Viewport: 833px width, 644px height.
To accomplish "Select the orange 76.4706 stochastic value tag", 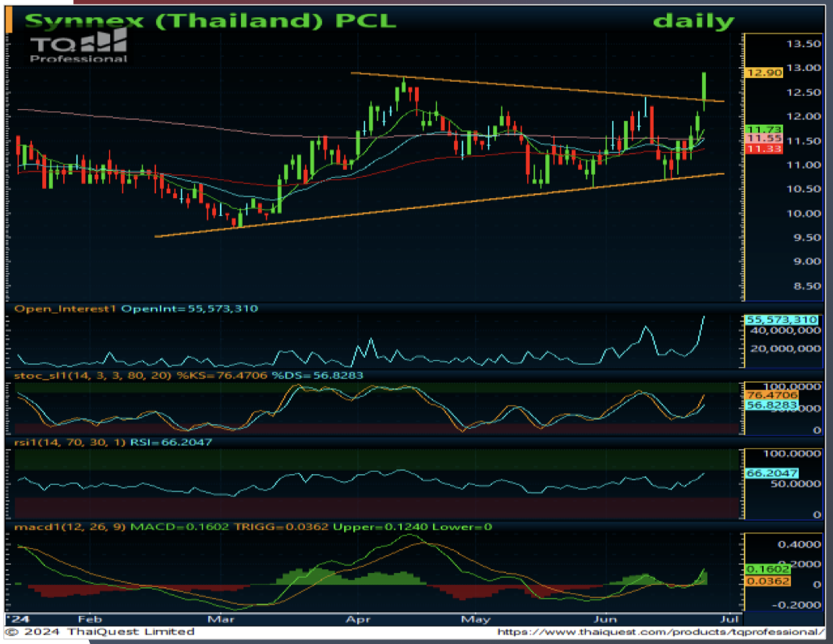I will click(x=772, y=395).
